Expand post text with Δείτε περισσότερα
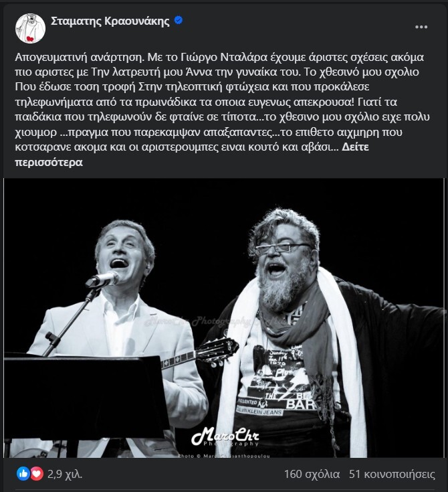 pos(191,155)
